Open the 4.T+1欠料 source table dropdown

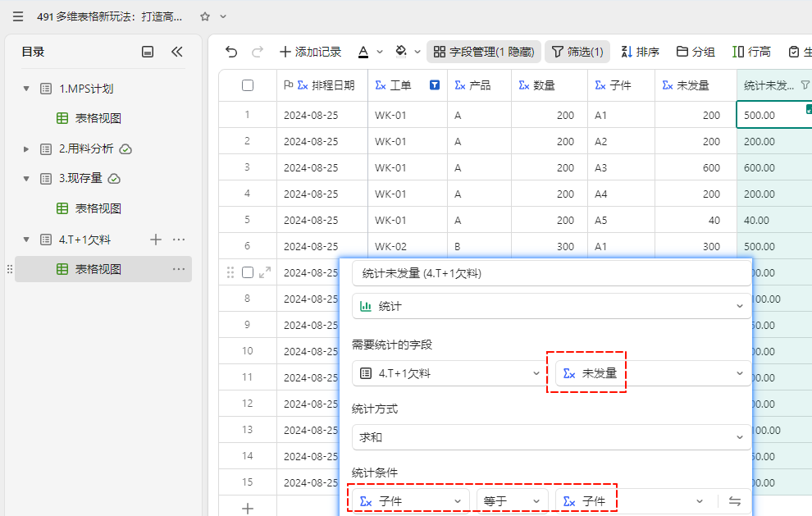[448, 373]
